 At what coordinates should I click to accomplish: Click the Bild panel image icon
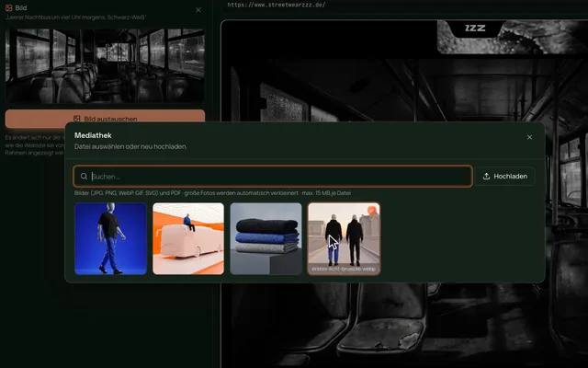pyautogui.click(x=8, y=8)
